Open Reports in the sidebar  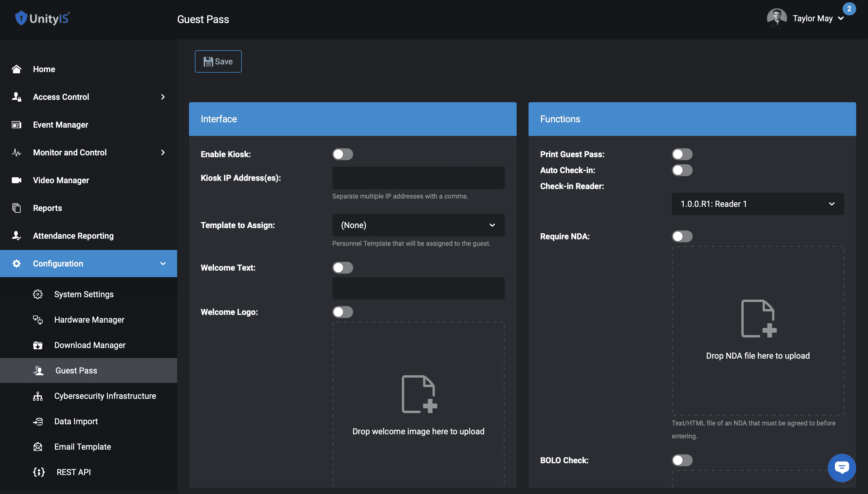(48, 208)
